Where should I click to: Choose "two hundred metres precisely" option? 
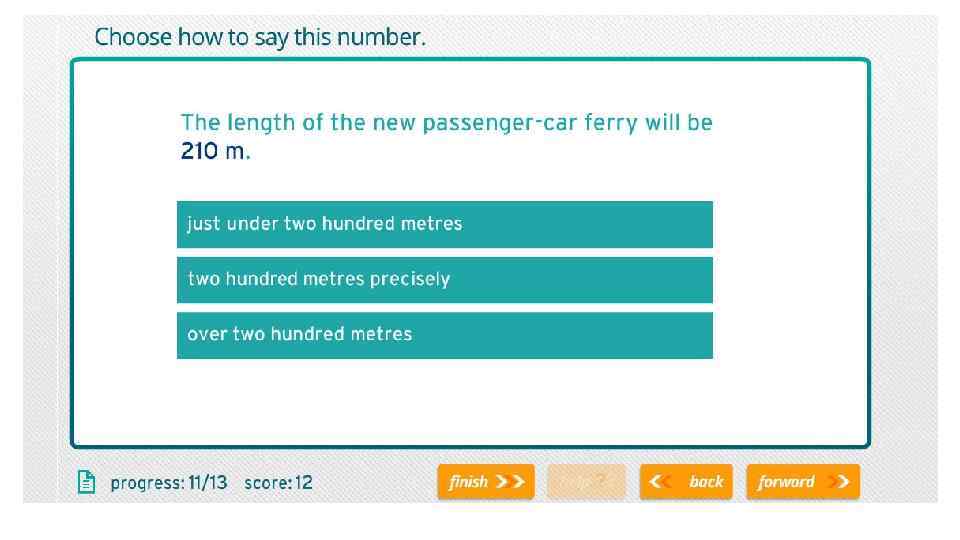[x=444, y=279]
